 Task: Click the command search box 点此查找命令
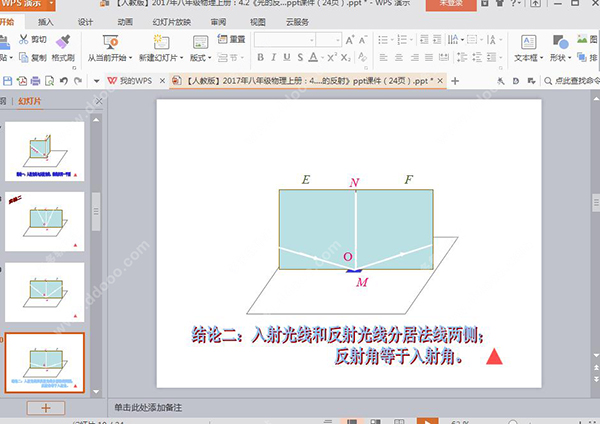pos(572,81)
